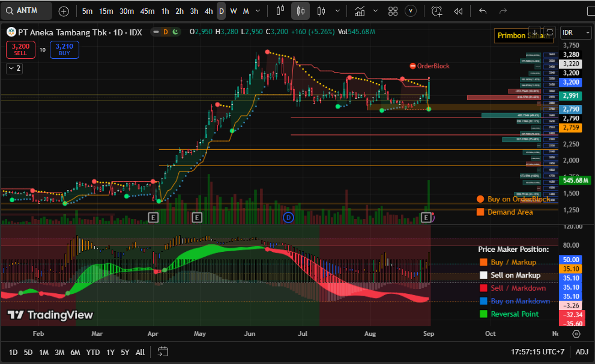
Task: Click the maximize pane icon
Action: [549, 32]
